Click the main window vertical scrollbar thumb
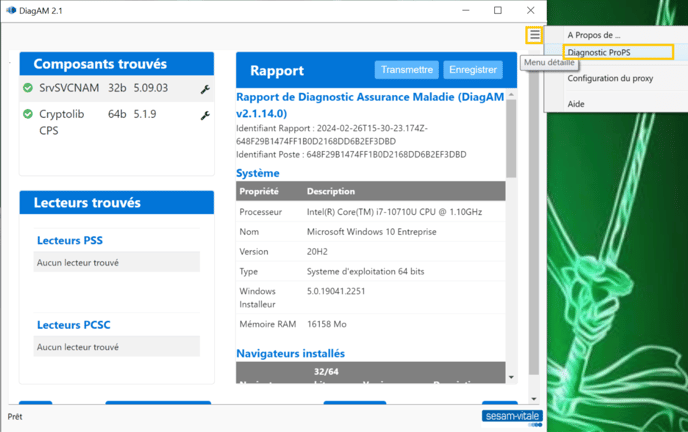Viewport: 688px width, 432px height. 534,219
